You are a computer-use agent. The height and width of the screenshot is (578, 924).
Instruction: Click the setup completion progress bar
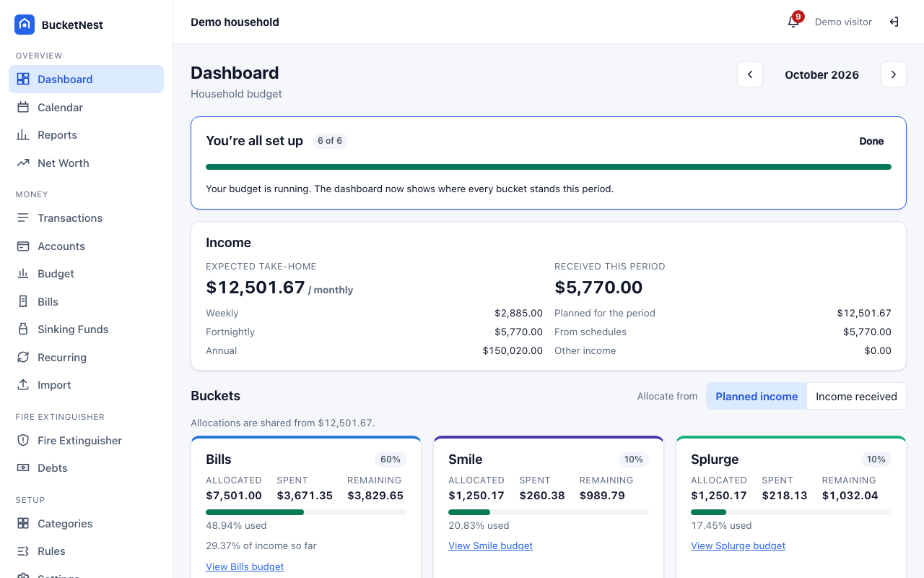[x=549, y=167]
